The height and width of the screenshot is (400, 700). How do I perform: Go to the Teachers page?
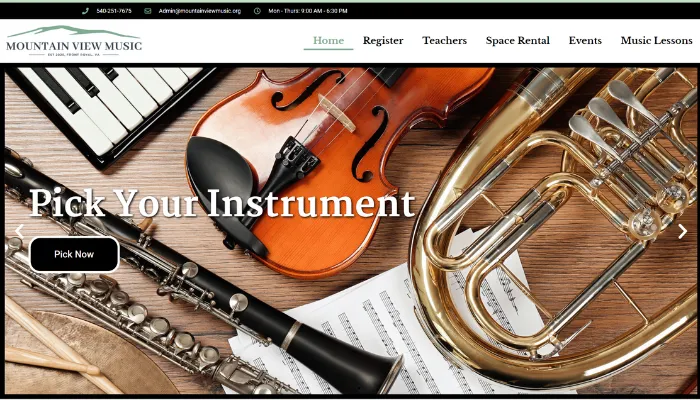(445, 41)
